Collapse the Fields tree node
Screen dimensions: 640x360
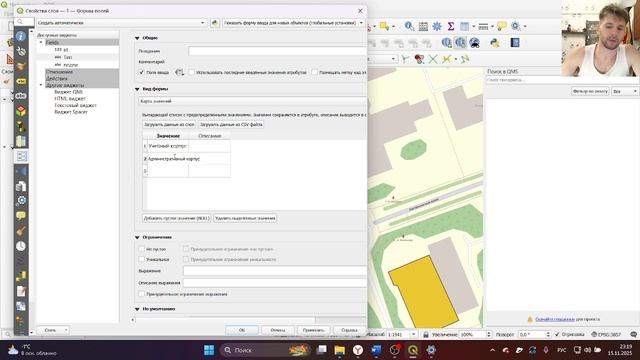point(41,42)
